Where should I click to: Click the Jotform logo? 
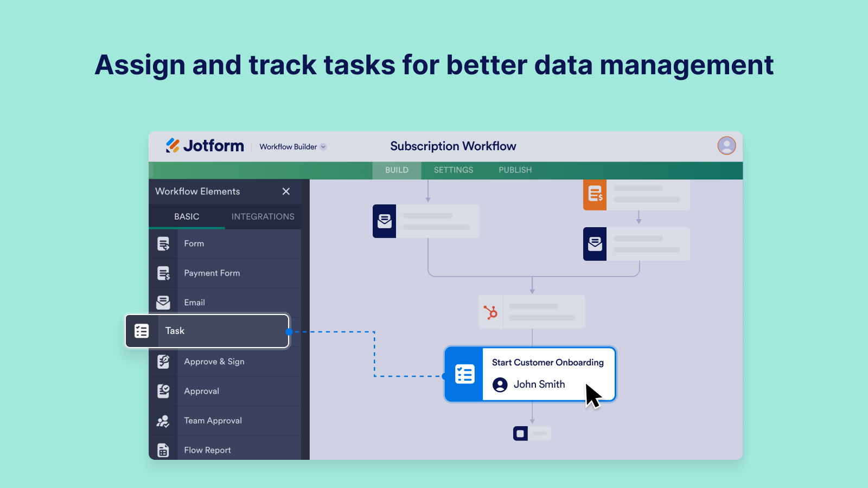205,146
